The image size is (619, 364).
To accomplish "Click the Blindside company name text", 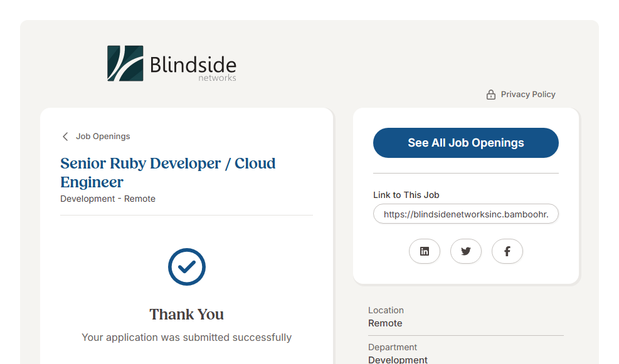I will [x=193, y=65].
